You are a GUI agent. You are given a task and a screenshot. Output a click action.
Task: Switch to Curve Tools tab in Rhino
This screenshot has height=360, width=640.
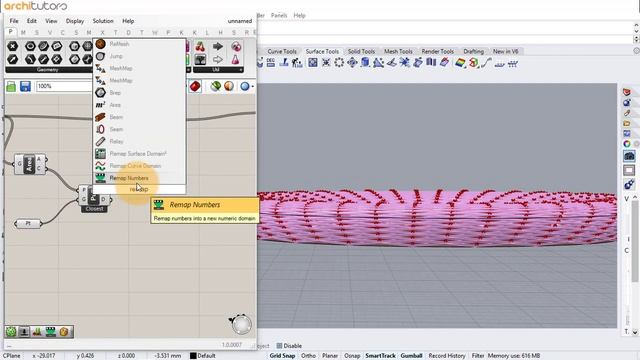(282, 51)
